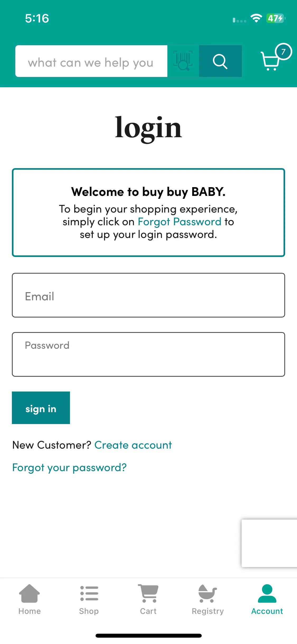Tap the home indicator bar
Image resolution: width=297 pixels, height=644 pixels.
point(149,636)
